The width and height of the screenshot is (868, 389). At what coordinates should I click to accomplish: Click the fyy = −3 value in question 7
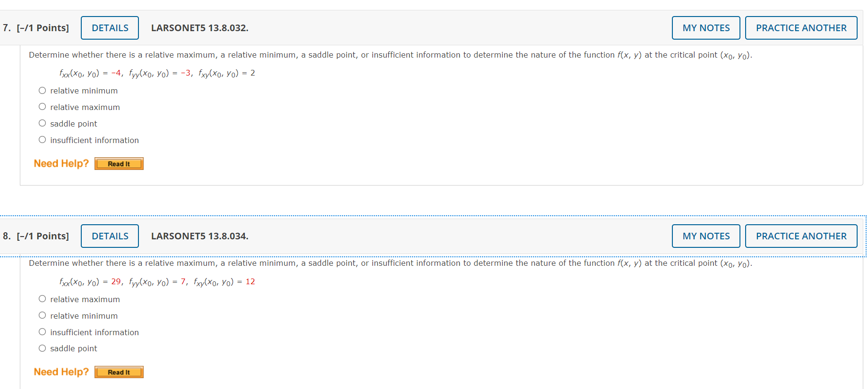coord(186,73)
